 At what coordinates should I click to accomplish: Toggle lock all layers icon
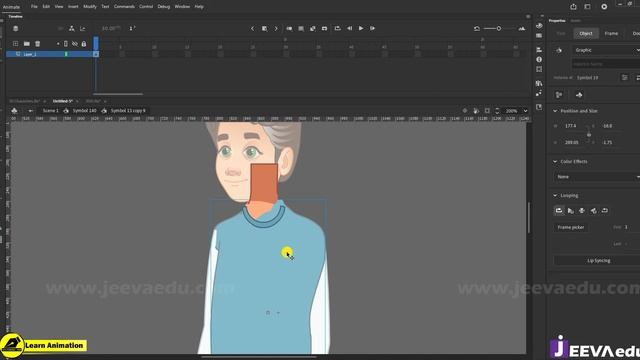pyautogui.click(x=84, y=44)
